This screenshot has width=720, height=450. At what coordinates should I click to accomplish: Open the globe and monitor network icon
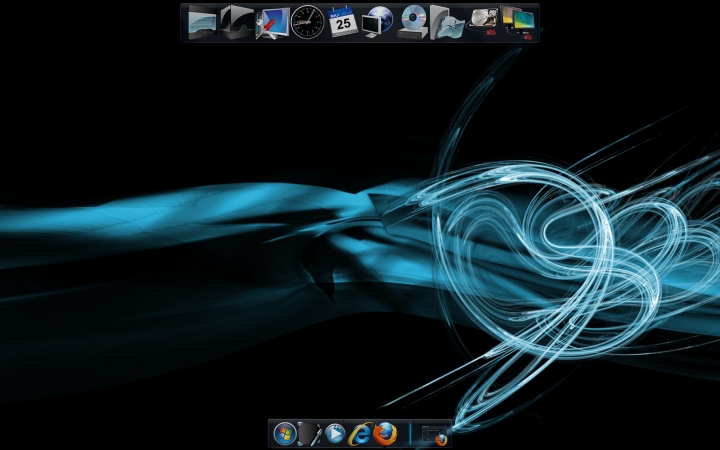378,20
